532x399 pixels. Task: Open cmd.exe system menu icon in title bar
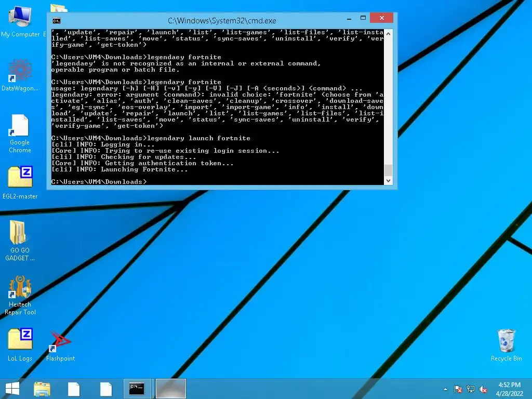57,21
